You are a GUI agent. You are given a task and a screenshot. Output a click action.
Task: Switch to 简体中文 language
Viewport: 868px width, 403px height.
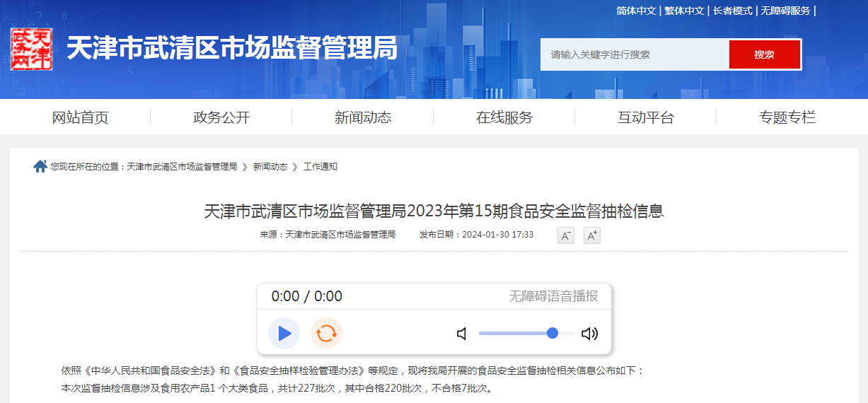[636, 11]
